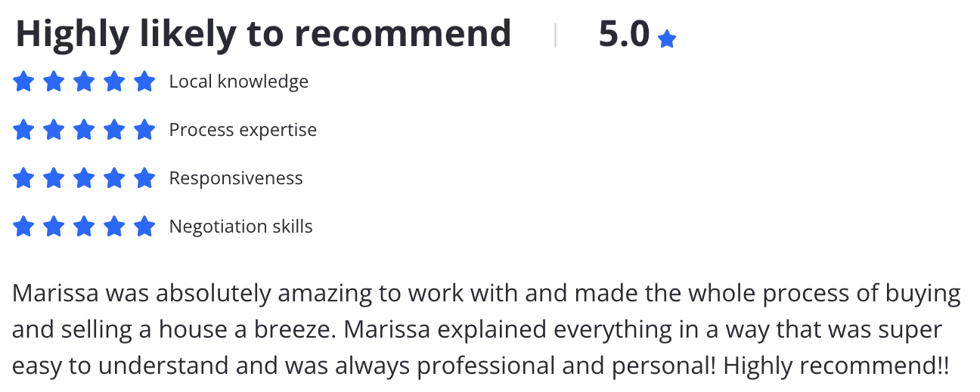This screenshot has width=980, height=392.
Task: Select the Responsiveness label text
Action: tap(236, 178)
